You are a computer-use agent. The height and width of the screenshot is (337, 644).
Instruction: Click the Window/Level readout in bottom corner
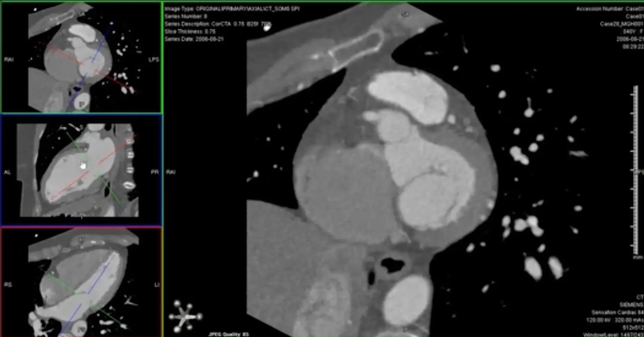[613, 334]
